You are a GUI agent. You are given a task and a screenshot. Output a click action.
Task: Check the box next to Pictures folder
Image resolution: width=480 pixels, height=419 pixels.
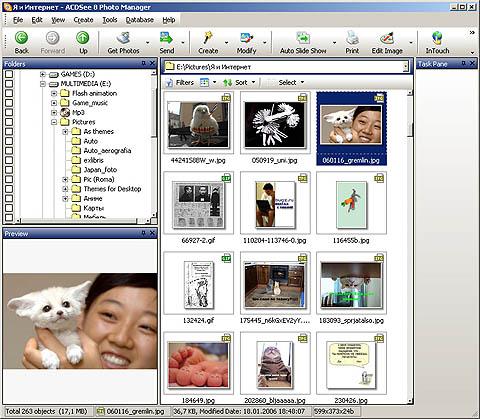[9, 122]
